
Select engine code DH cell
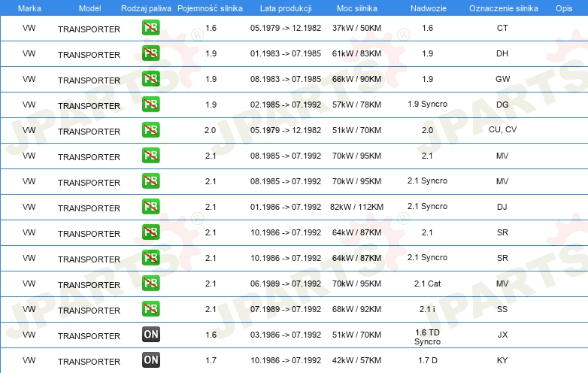click(x=502, y=53)
